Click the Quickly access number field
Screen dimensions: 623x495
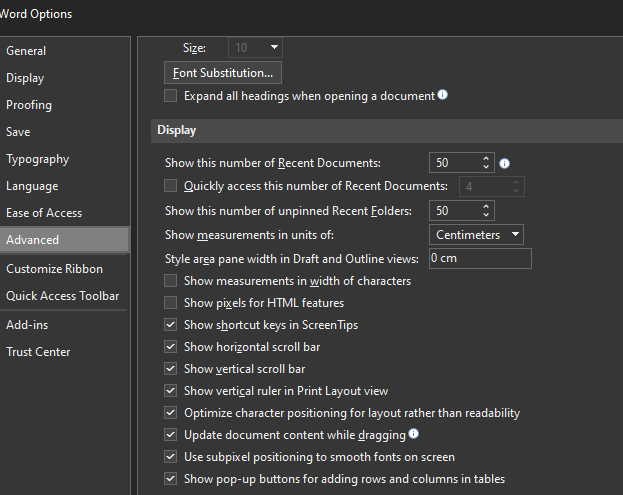[486, 186]
